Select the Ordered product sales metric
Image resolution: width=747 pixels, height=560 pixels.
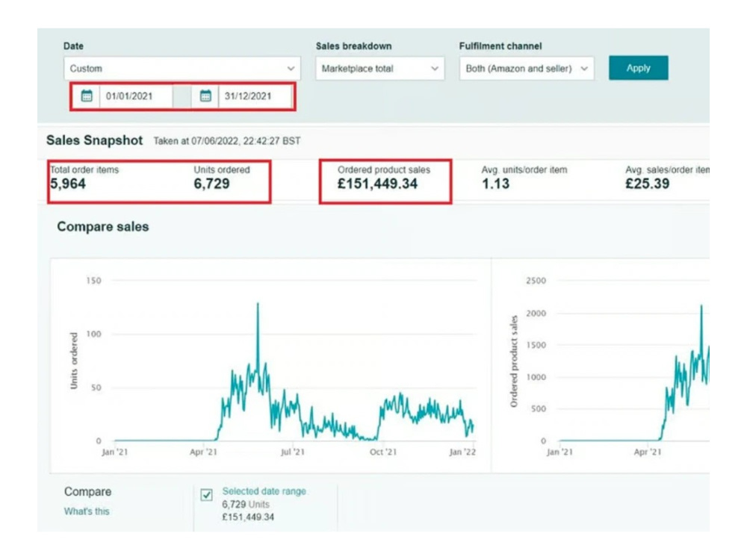click(383, 178)
